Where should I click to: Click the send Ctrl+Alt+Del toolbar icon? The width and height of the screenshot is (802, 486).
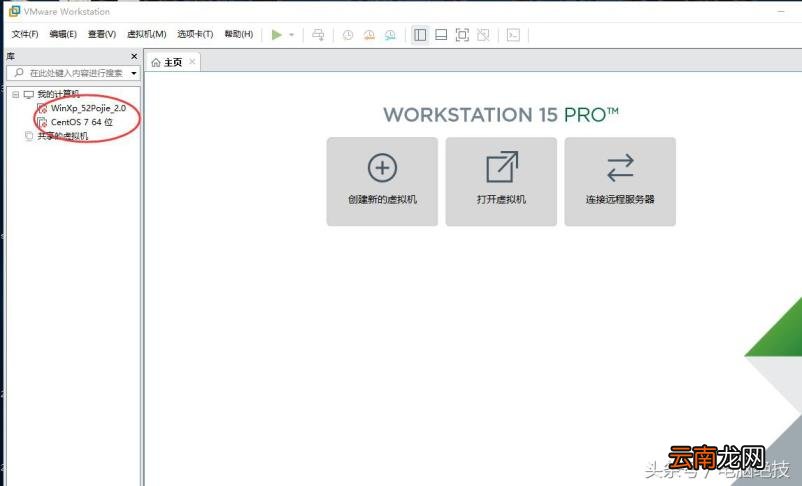click(318, 35)
